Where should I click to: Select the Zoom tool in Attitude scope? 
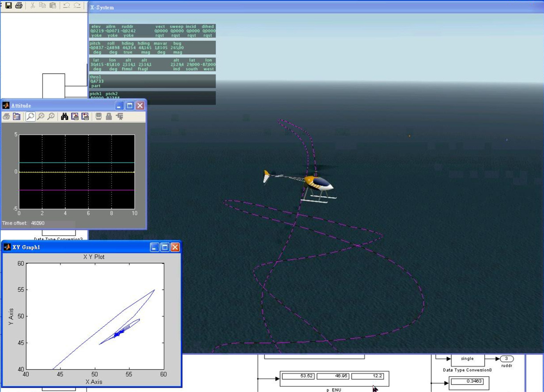point(30,116)
